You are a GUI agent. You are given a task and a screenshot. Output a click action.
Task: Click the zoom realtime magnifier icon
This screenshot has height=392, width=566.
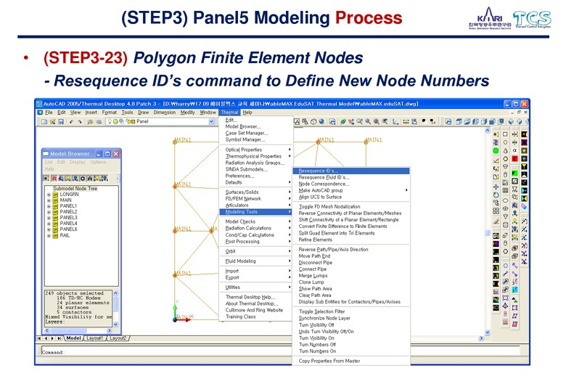pos(359,122)
